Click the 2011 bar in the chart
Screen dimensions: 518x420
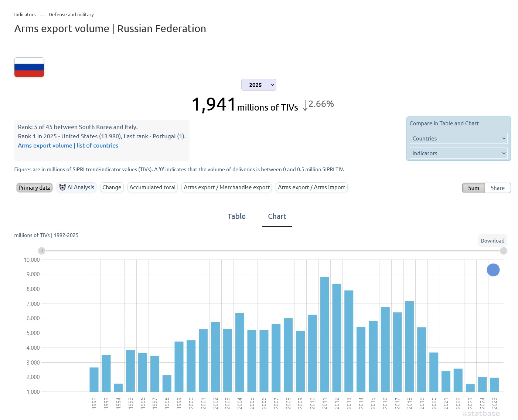(324, 334)
